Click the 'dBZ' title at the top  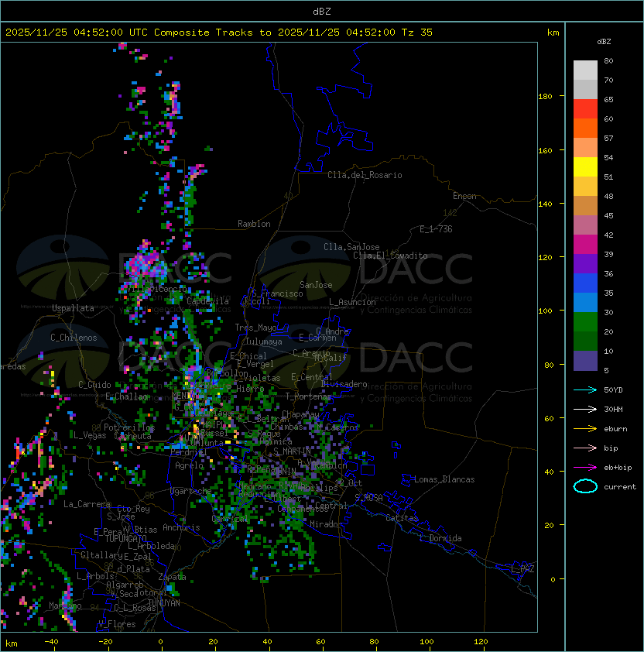tap(322, 11)
